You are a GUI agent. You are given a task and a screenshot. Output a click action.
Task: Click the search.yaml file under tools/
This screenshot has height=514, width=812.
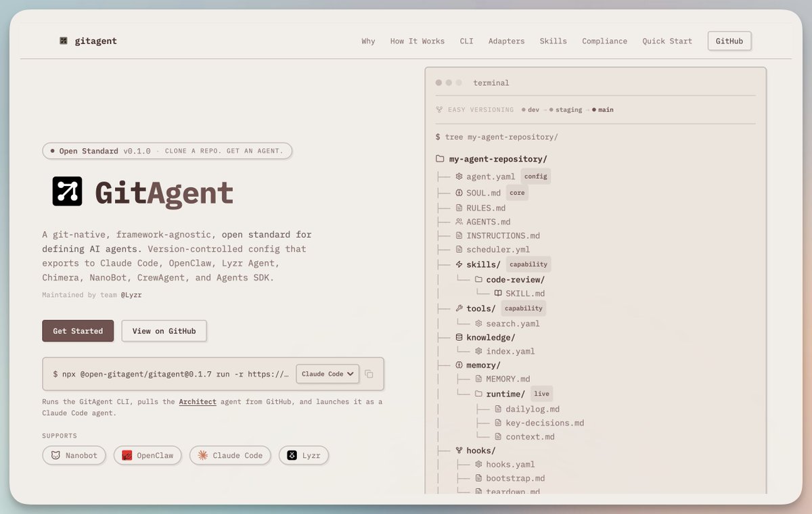[513, 324]
